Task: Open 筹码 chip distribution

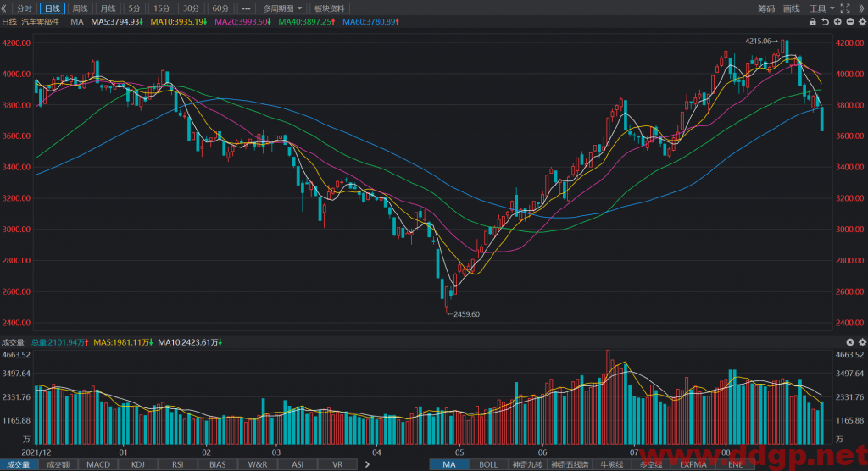Action: click(x=766, y=8)
